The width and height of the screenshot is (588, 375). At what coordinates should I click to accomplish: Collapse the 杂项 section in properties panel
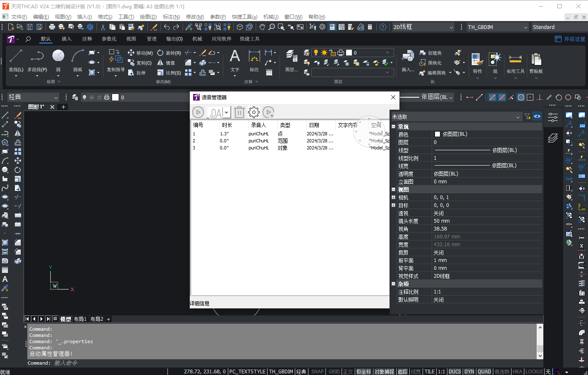click(394, 284)
